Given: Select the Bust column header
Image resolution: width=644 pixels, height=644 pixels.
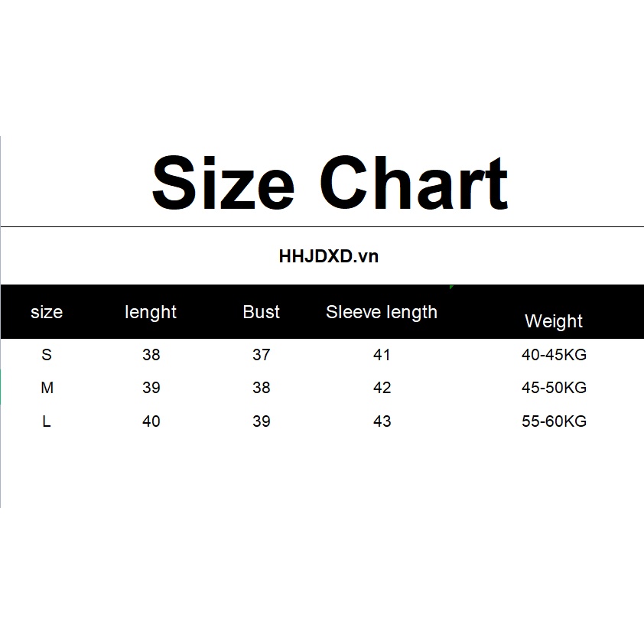Looking at the screenshot, I should 262,312.
